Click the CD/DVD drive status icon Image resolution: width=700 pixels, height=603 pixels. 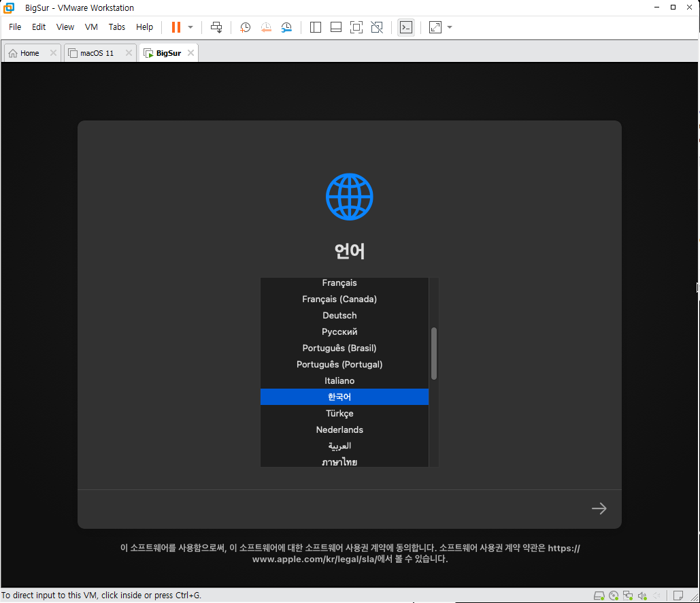point(614,596)
